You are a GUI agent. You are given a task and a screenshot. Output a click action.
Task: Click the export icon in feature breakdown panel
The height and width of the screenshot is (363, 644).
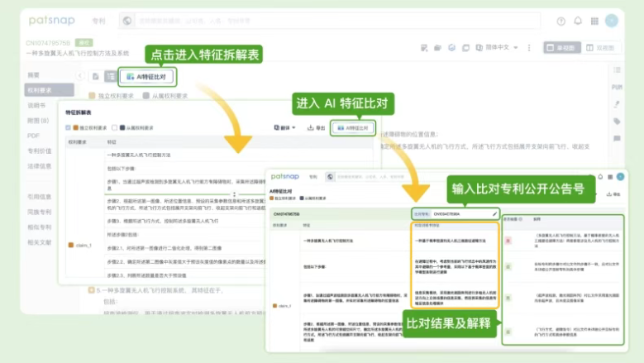(x=315, y=128)
